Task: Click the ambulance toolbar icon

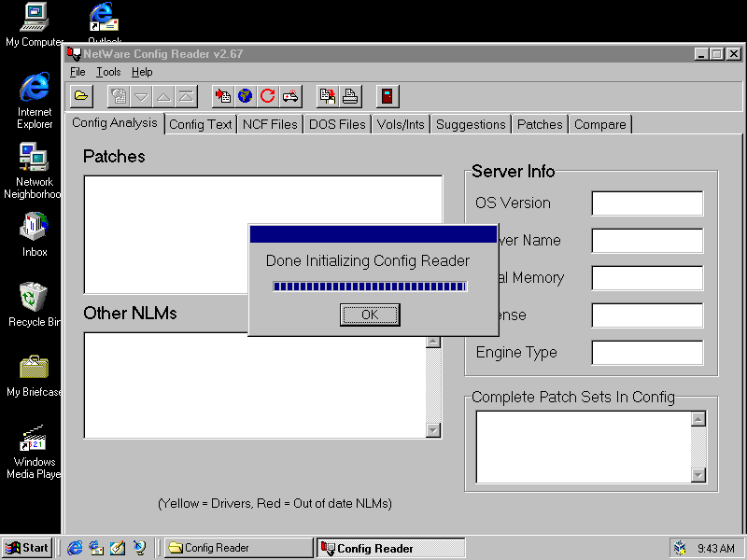Action: click(290, 96)
